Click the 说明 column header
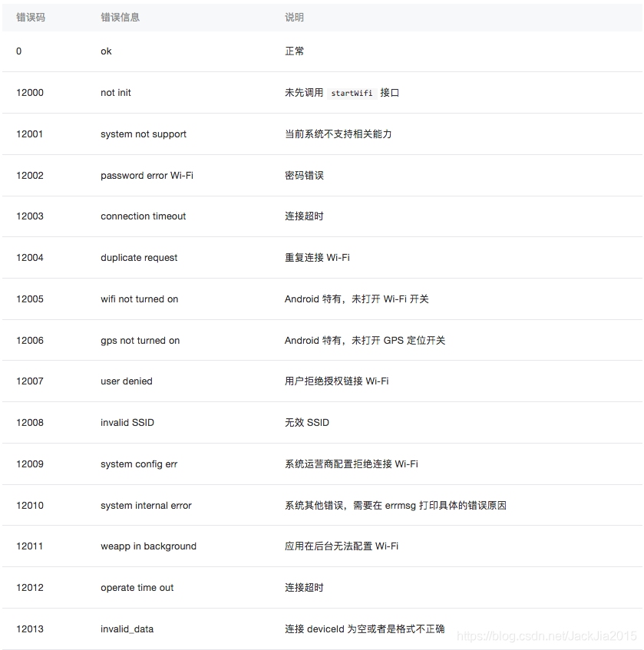Screen dimensions: 644x650 pyautogui.click(x=295, y=18)
